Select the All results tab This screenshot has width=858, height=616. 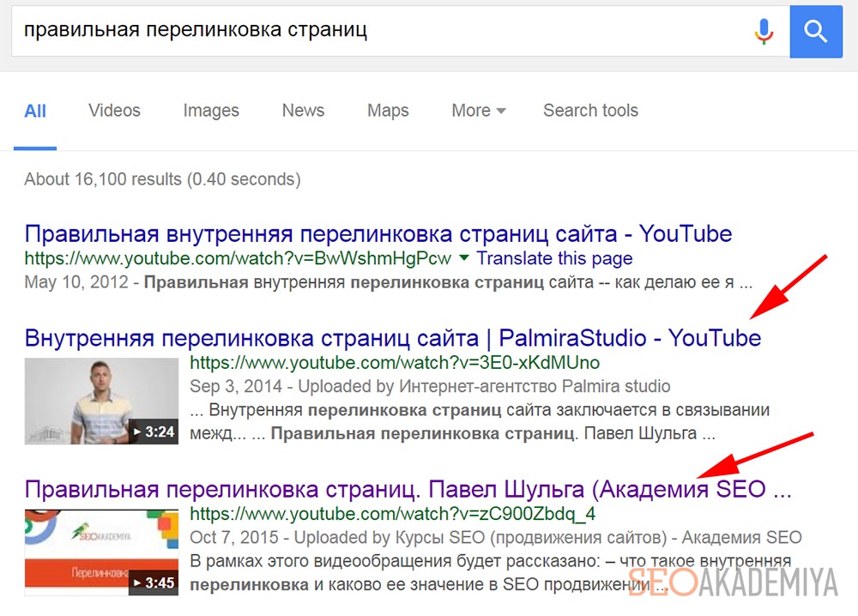[35, 111]
